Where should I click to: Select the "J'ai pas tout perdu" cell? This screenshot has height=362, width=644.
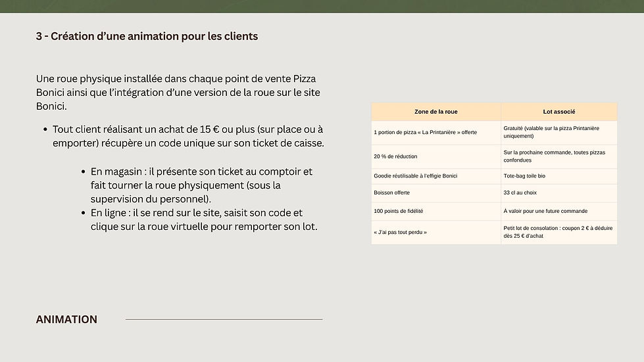point(400,232)
